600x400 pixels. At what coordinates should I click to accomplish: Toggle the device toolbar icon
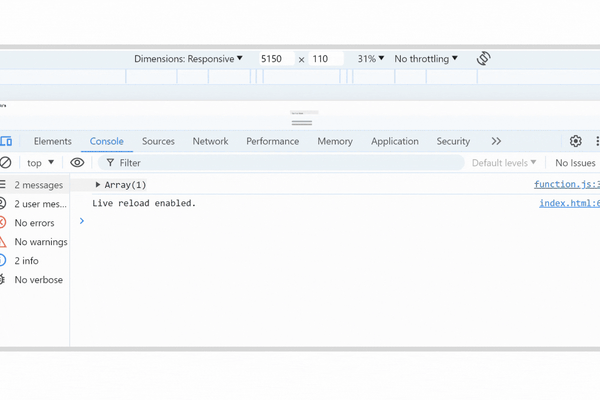coord(6,141)
